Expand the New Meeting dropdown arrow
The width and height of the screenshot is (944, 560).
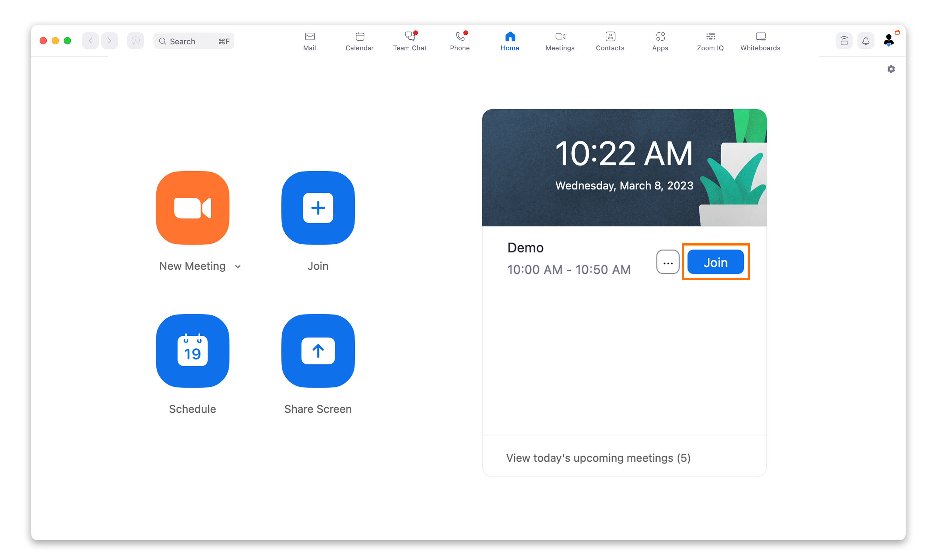click(238, 266)
